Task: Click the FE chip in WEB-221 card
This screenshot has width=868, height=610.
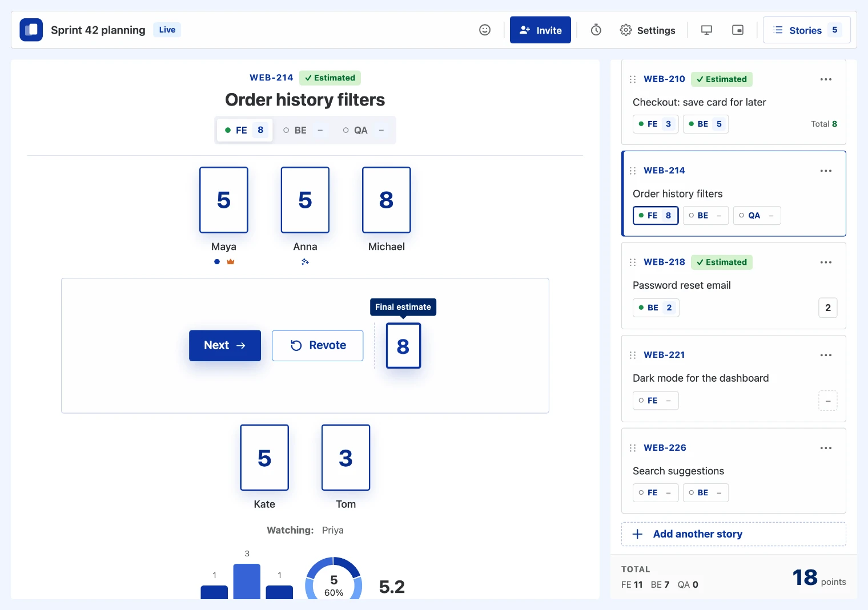Action: pyautogui.click(x=656, y=401)
